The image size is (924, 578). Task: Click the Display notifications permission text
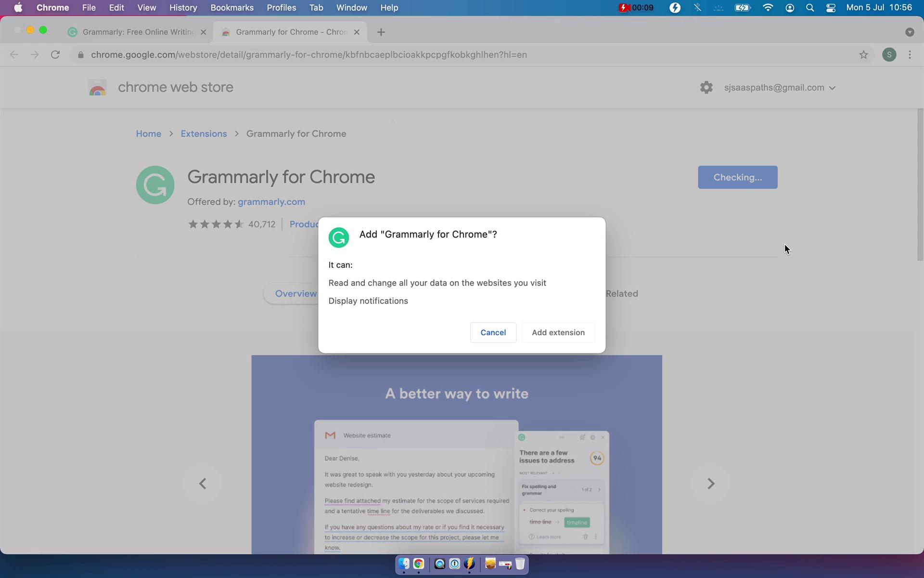click(368, 301)
